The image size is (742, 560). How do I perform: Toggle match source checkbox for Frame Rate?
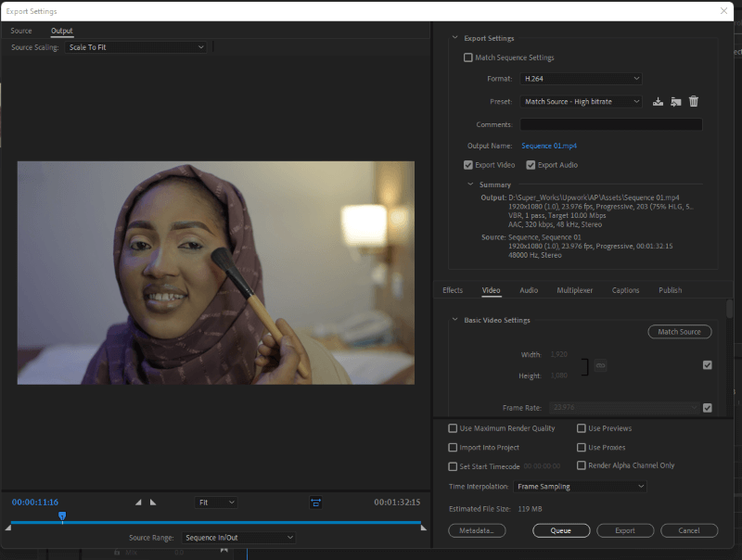[x=707, y=408]
